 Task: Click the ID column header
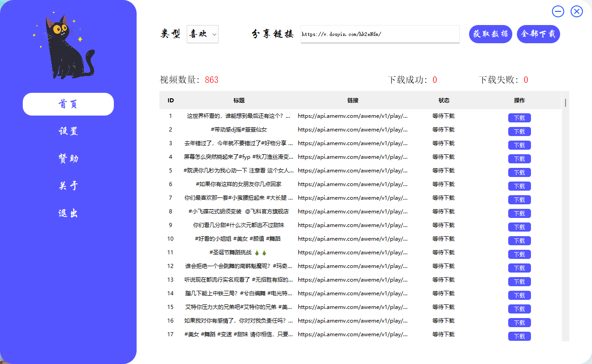tap(171, 100)
